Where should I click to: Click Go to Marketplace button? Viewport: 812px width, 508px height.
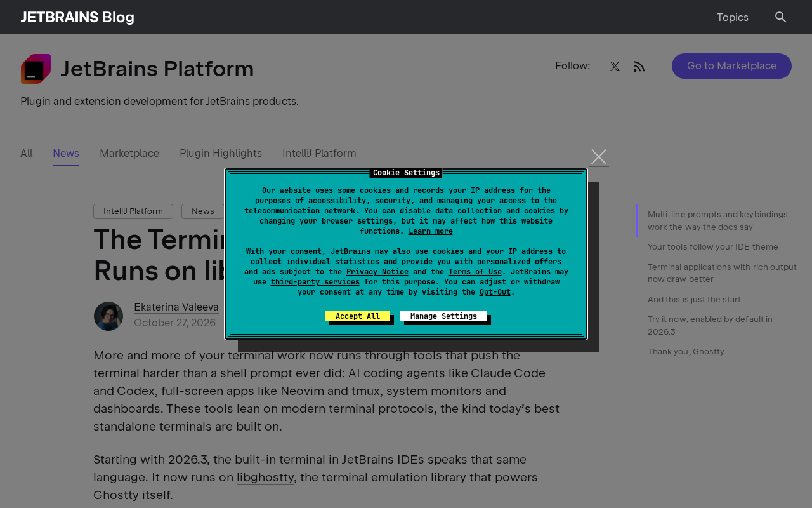tap(731, 66)
